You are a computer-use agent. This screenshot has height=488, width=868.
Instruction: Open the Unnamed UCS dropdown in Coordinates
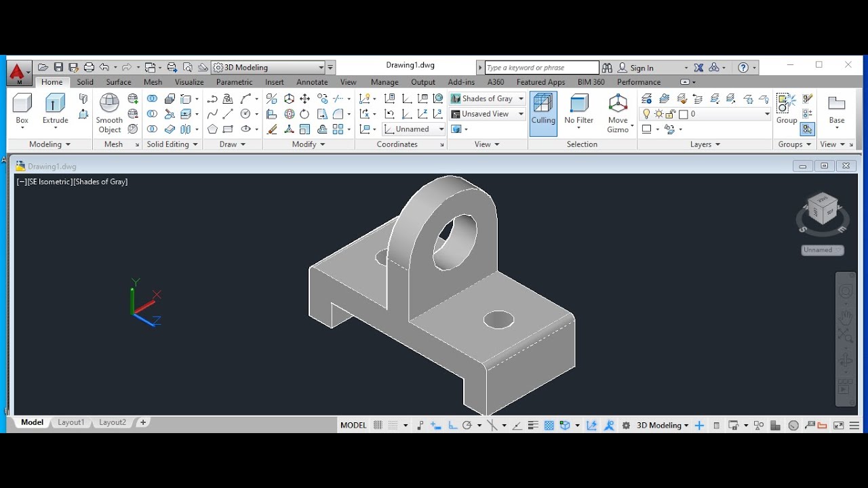(414, 129)
